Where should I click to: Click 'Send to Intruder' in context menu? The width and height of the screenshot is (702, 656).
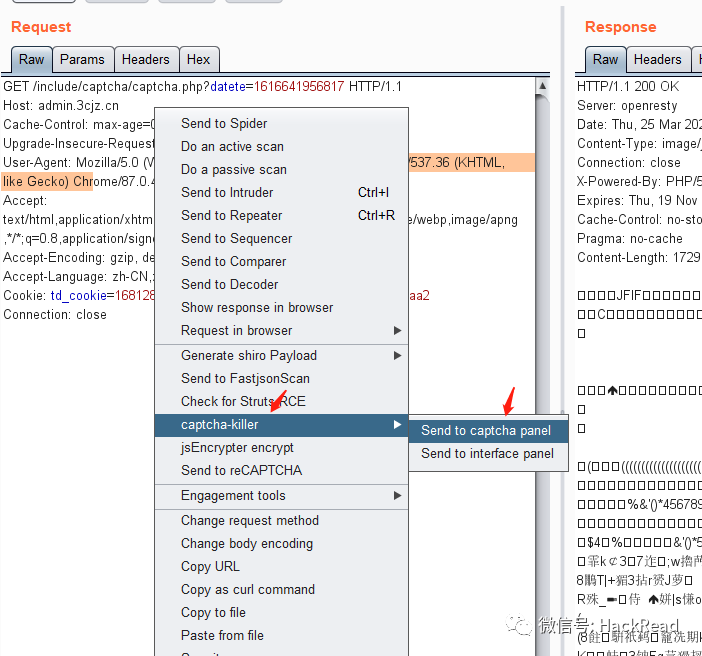click(x=227, y=192)
